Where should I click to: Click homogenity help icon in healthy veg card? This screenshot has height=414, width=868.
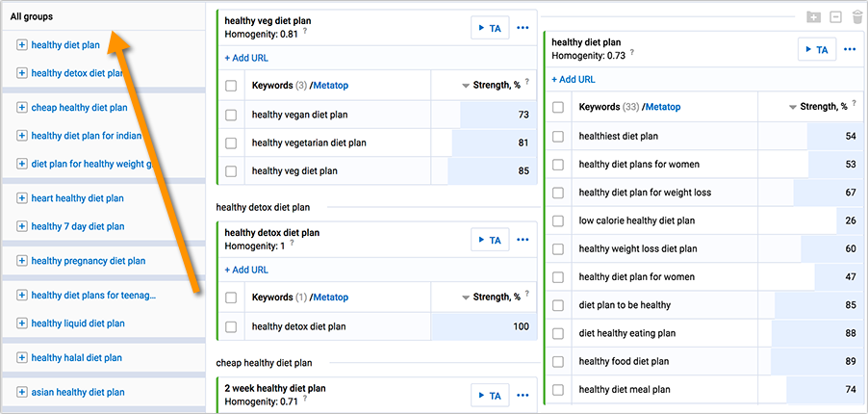tap(305, 33)
